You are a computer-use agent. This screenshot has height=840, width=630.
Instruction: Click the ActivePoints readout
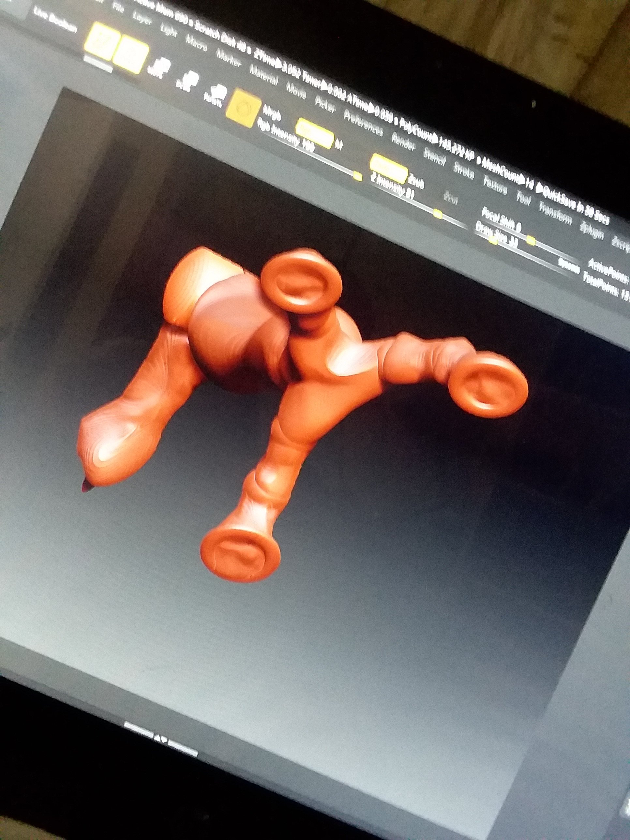[x=608, y=270]
